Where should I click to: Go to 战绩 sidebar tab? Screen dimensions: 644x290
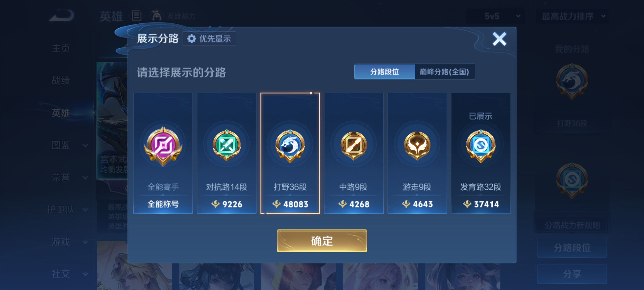(61, 80)
